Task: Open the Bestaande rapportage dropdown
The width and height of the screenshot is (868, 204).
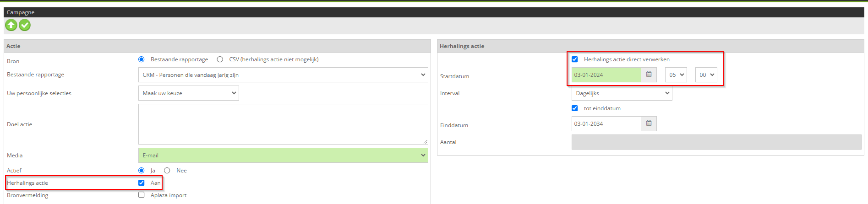Action: click(283, 75)
